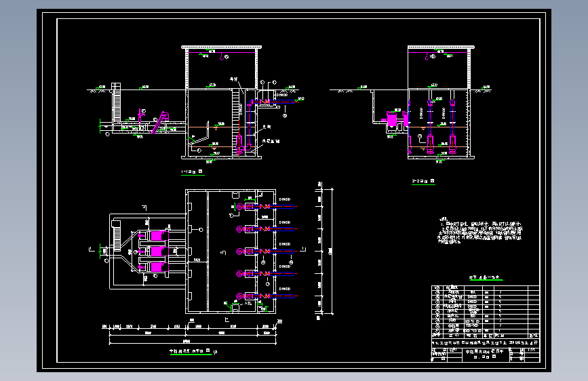This screenshot has width=588, height=381.
Task: Select the outdoor staircase in the 1-1 section
Action: click(x=117, y=102)
